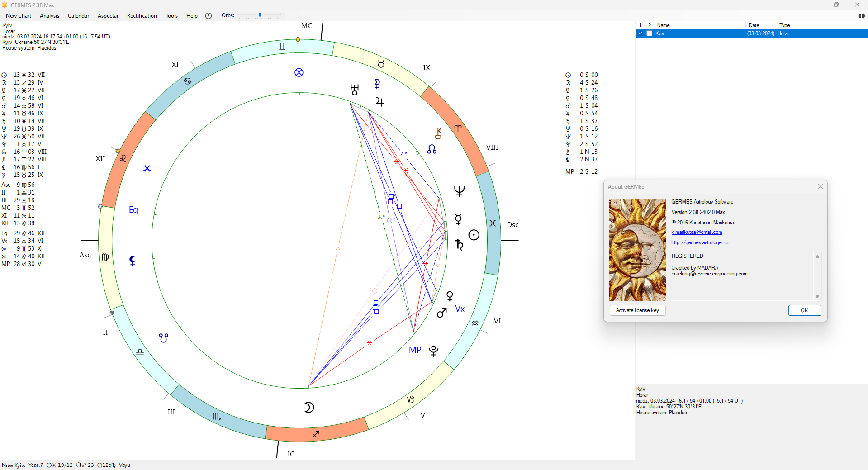Screen dimensions: 868x470
Task: Click the South Node glyph in the chart
Action: tap(164, 338)
